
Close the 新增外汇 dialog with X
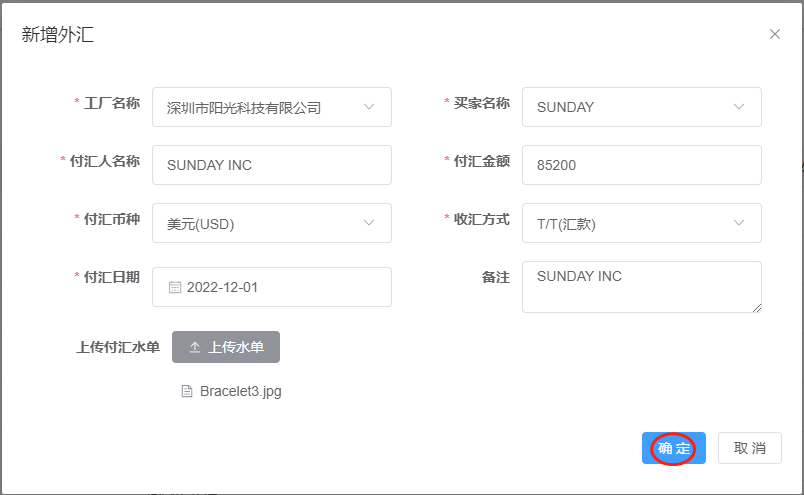[775, 34]
